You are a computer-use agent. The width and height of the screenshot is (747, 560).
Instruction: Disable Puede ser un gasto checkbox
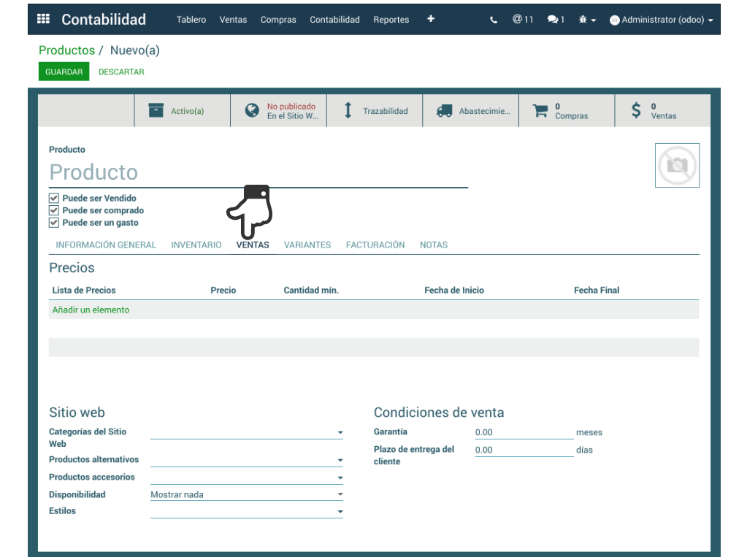(54, 223)
